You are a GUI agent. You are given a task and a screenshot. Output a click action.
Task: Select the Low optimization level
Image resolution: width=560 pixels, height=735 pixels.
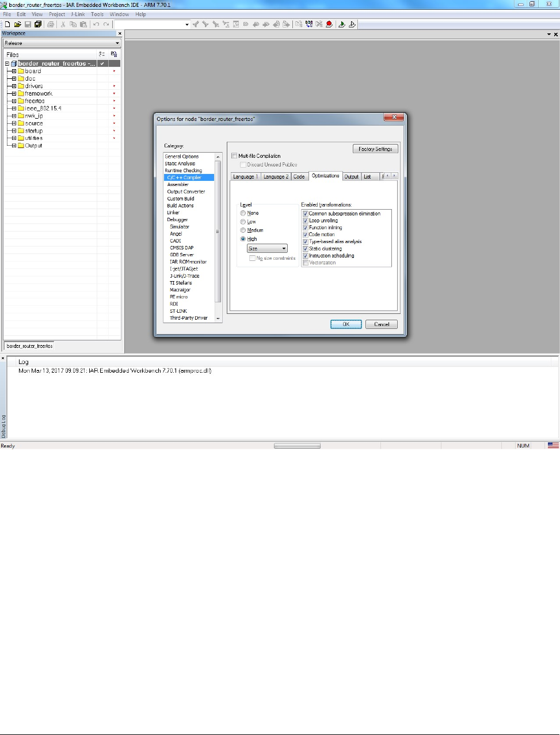tap(243, 222)
